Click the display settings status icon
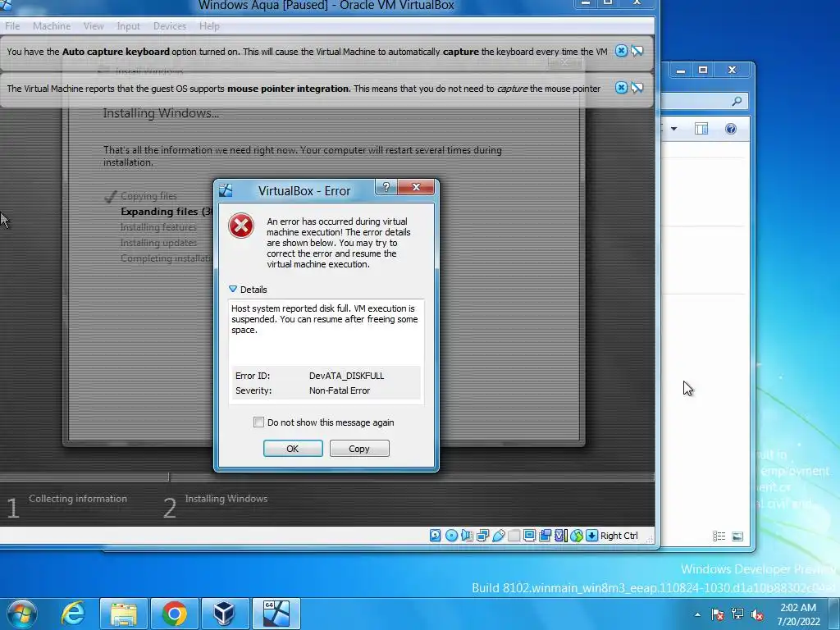 [529, 535]
